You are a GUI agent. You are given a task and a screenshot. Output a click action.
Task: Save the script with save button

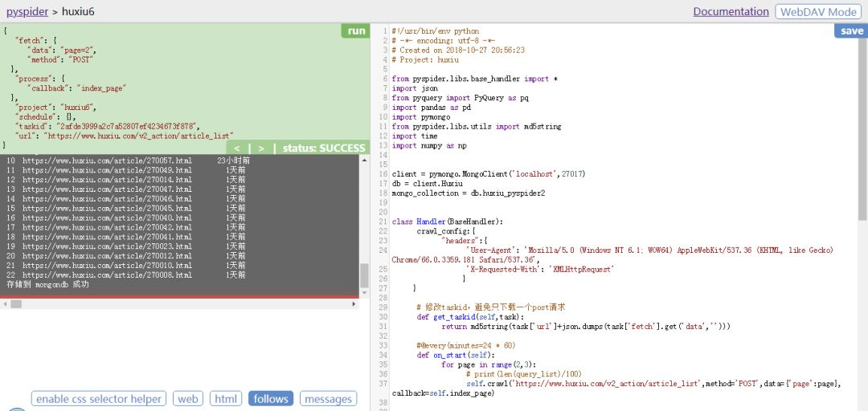coord(851,31)
